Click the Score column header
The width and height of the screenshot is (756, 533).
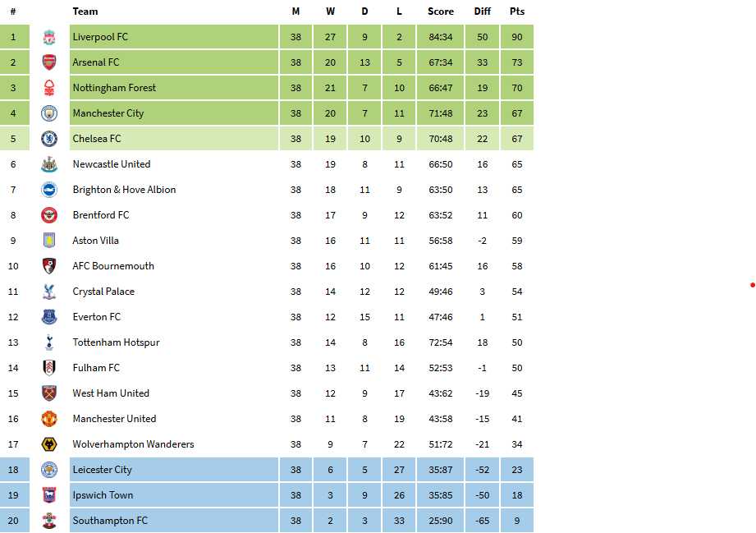point(441,11)
